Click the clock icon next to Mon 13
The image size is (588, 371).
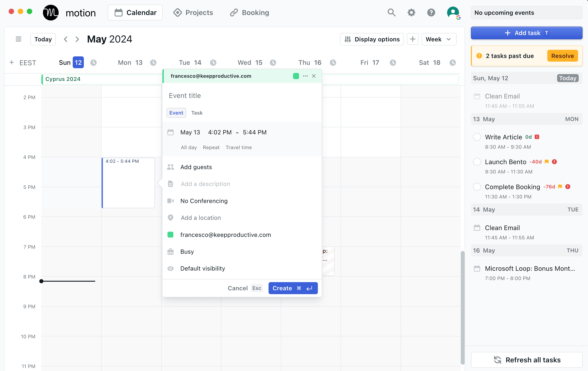pos(153,63)
